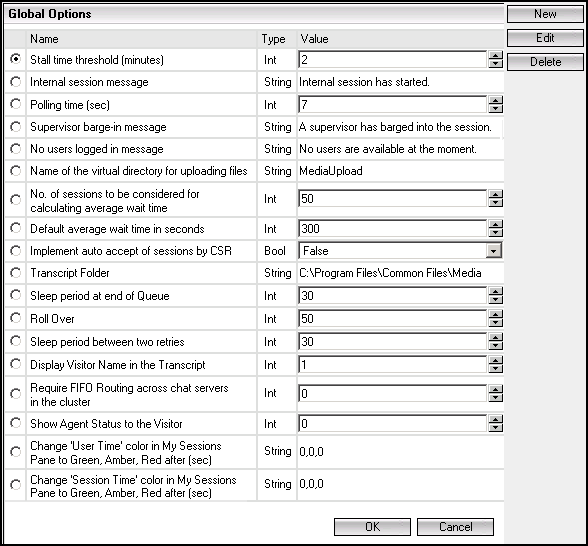Increase Sleep period between two retries value
Screen dimensions: 588x546
point(495,338)
